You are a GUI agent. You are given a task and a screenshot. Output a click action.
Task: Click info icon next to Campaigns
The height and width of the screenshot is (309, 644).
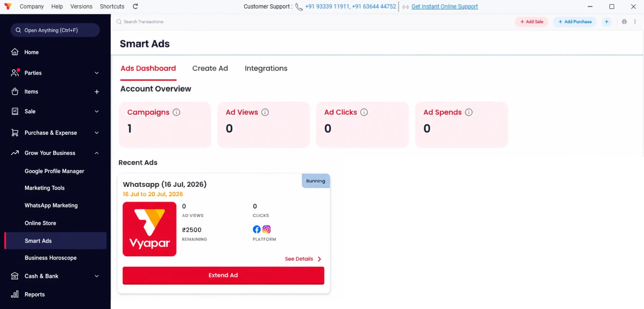176,112
